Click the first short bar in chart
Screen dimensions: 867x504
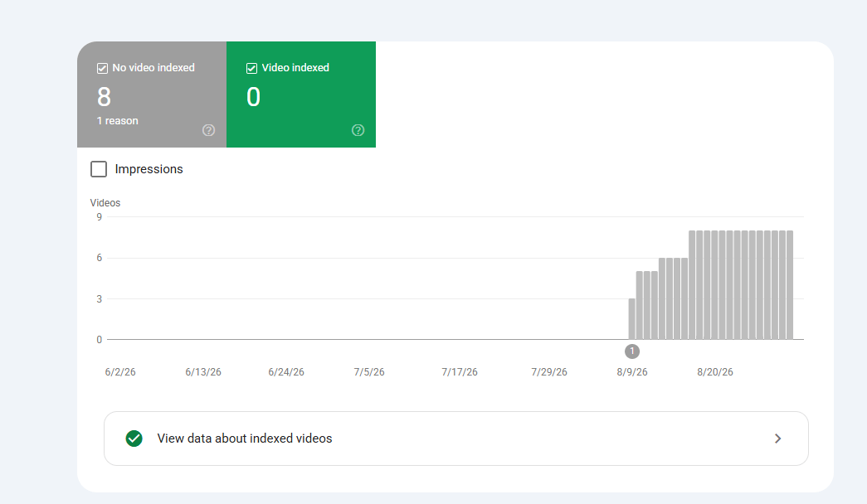click(632, 319)
